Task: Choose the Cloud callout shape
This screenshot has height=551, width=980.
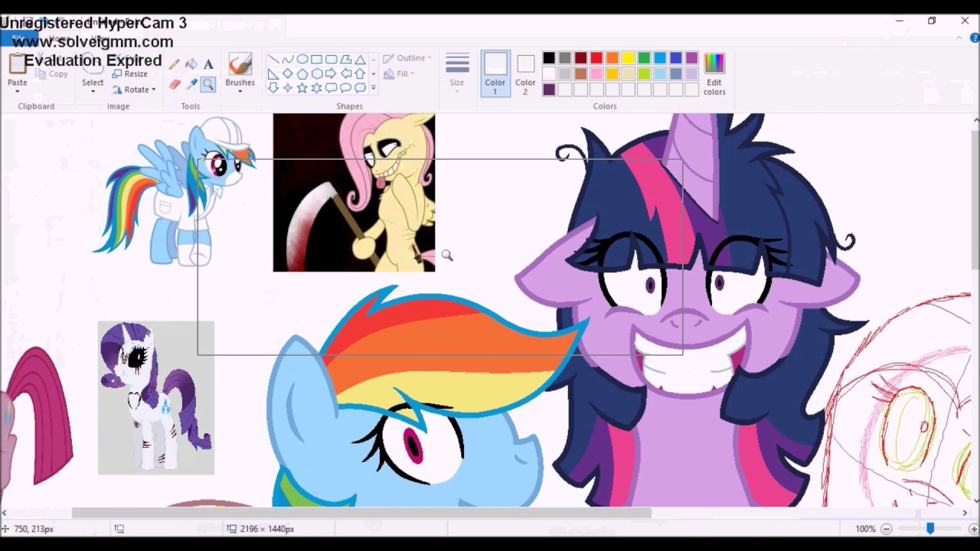Action: point(360,88)
